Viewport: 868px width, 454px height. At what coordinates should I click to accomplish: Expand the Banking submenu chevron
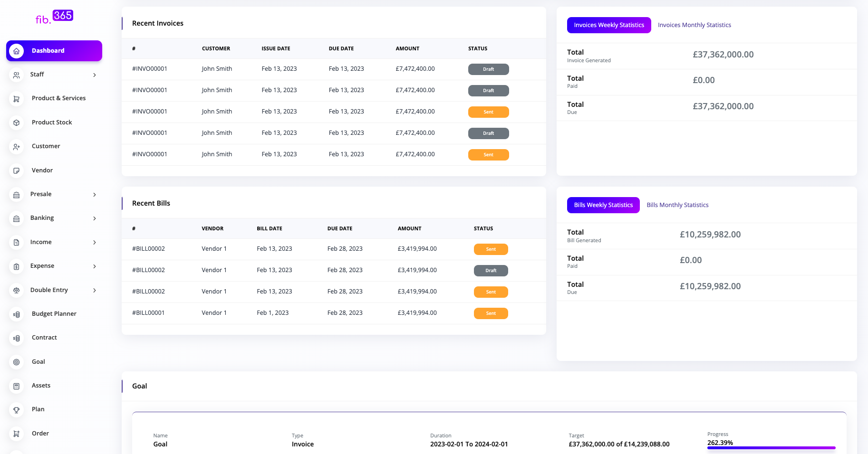95,218
